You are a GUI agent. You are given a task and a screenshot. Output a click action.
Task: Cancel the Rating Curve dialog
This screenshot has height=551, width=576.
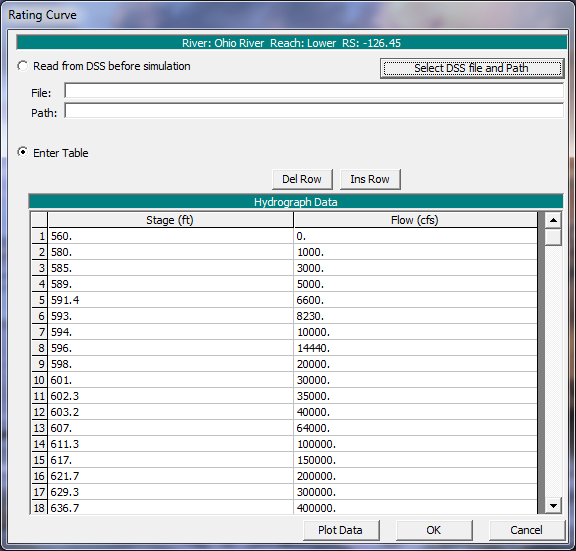pyautogui.click(x=527, y=530)
